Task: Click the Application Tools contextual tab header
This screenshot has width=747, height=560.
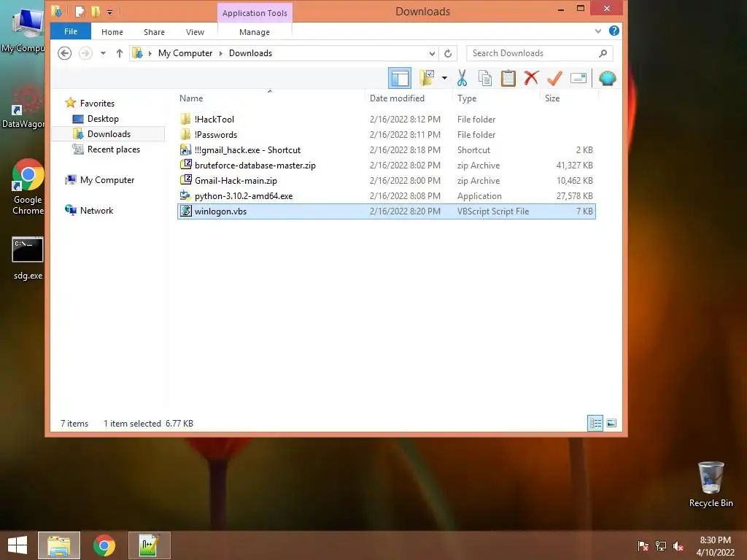Action: (255, 13)
